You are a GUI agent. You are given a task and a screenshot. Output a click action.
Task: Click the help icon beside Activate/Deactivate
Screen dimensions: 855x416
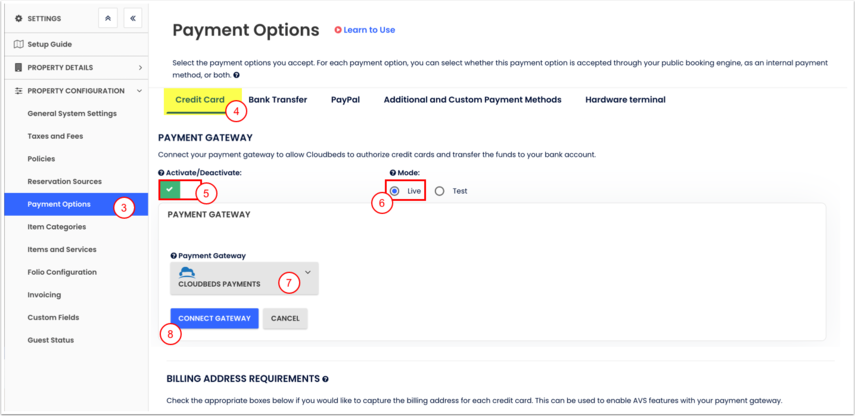[x=162, y=173]
